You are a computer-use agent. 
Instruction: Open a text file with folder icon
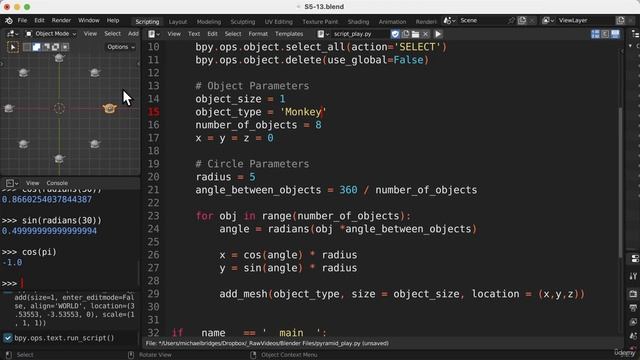415,34
